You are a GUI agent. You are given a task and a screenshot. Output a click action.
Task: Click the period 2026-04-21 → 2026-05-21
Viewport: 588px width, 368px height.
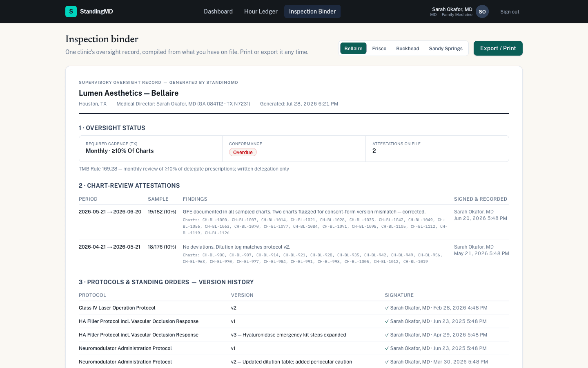[x=109, y=247]
